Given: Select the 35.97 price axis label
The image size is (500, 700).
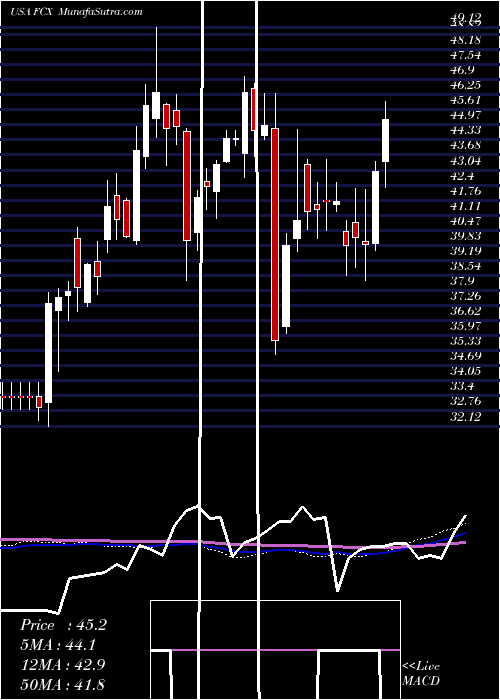Looking at the screenshot, I should pyautogui.click(x=466, y=326).
